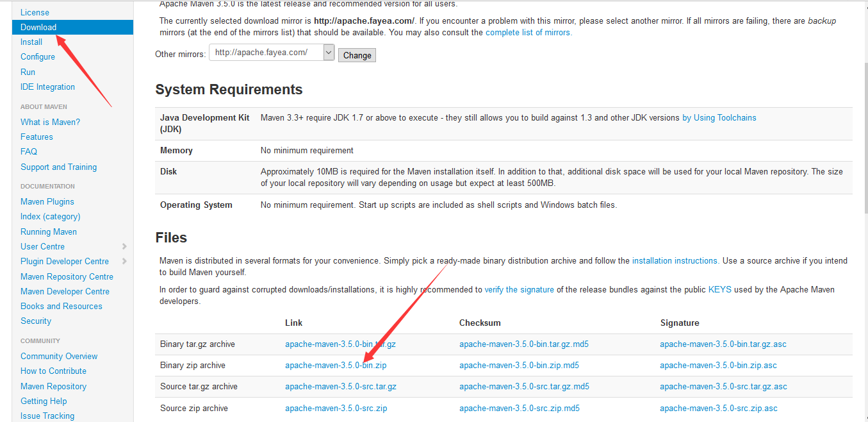868x422 pixels.
Task: Open What is Maven? link
Action: (50, 122)
